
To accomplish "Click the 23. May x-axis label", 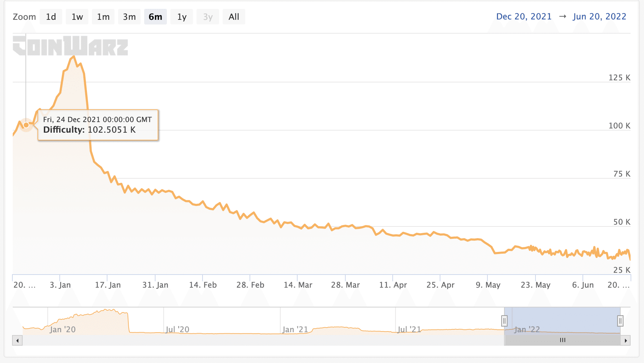I will coord(535,285).
